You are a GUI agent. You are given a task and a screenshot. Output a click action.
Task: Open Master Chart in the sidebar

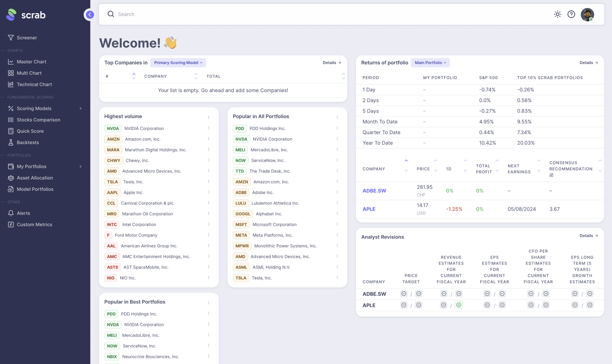[x=31, y=62]
